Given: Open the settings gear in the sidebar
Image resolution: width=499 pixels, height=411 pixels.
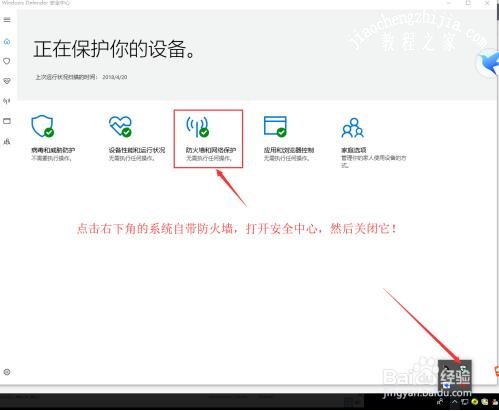Looking at the screenshot, I should [7, 372].
